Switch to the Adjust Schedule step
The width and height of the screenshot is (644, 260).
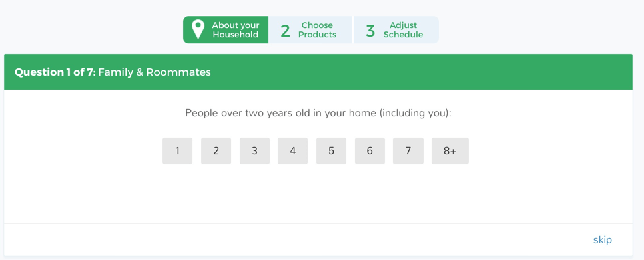click(396, 29)
